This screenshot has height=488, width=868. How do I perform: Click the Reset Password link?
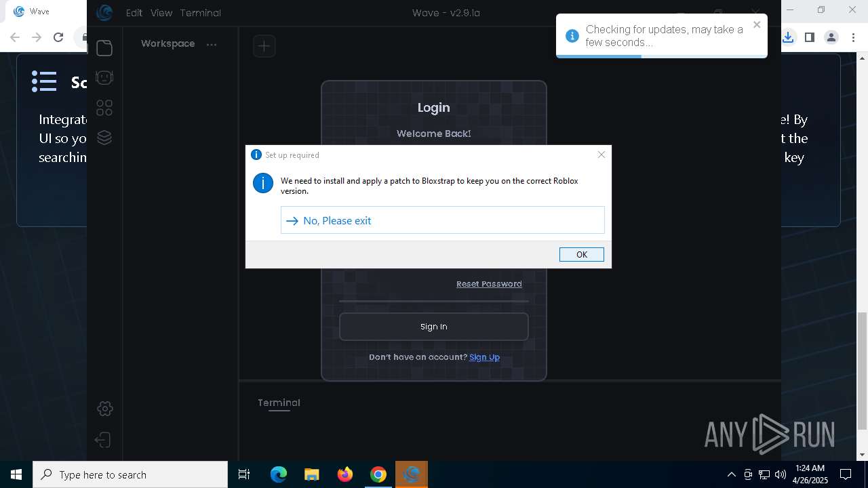pos(489,284)
